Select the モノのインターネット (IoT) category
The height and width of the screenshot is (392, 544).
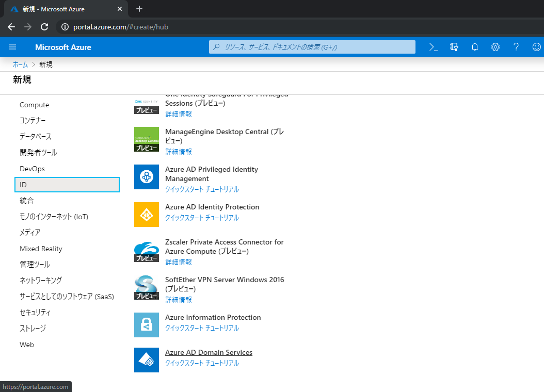pyautogui.click(x=54, y=217)
